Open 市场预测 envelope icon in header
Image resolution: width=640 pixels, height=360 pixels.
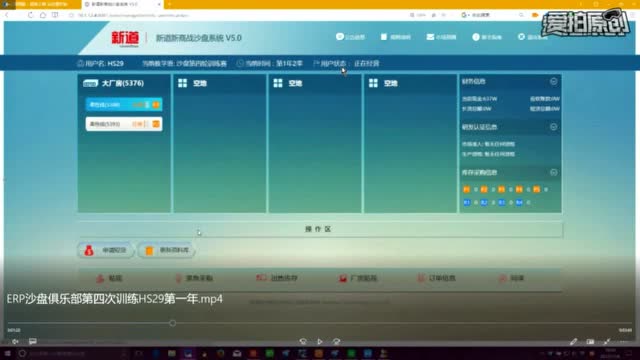coord(430,37)
